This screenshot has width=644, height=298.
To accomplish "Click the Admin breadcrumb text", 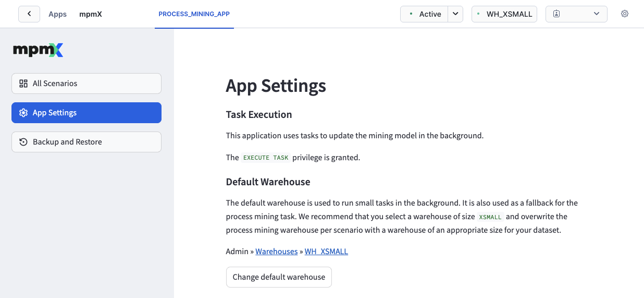I will [237, 252].
